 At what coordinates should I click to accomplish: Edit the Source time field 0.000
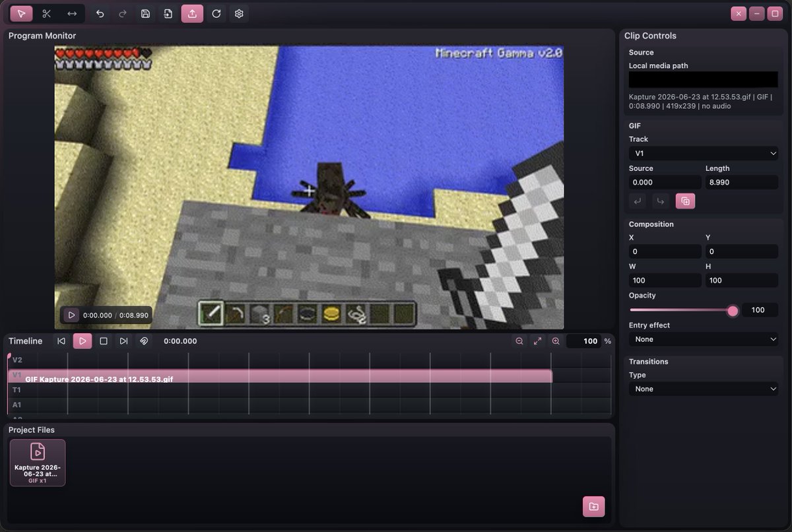click(x=665, y=182)
